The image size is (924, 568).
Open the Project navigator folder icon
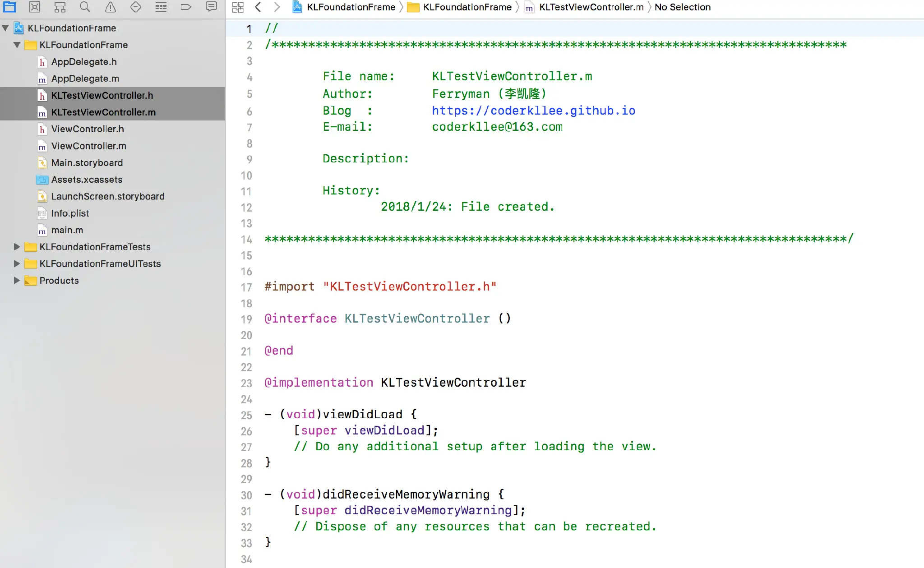pos(9,7)
